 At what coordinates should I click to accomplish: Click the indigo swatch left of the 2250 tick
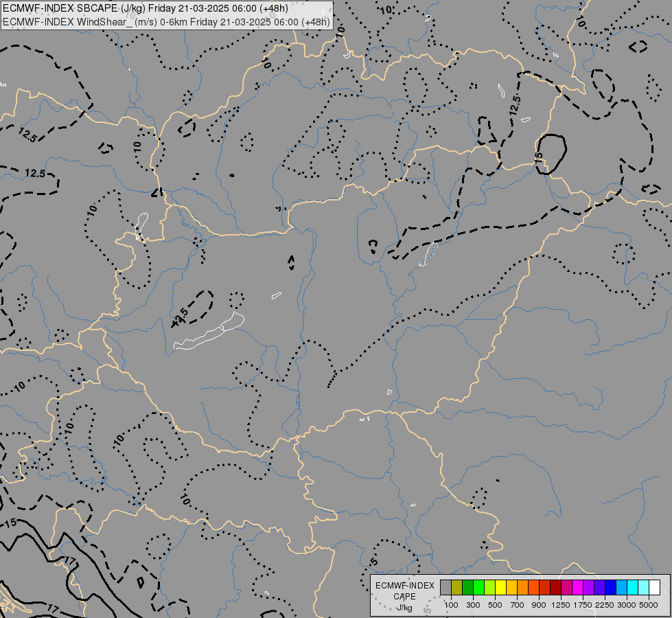(x=599, y=588)
